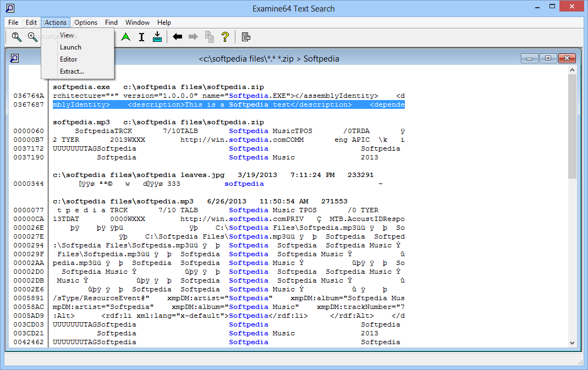Open the Find menu
Screen dimensions: 588x370
click(111, 23)
